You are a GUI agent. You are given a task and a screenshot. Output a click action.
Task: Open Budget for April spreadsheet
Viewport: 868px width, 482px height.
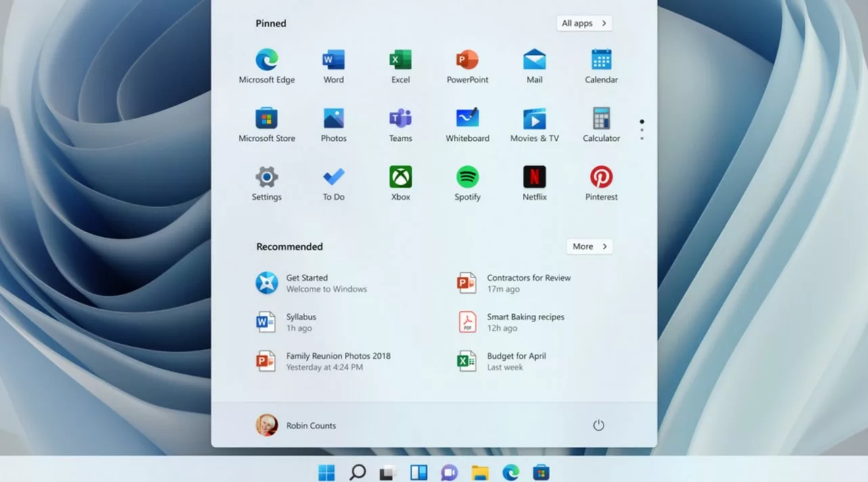(501, 361)
